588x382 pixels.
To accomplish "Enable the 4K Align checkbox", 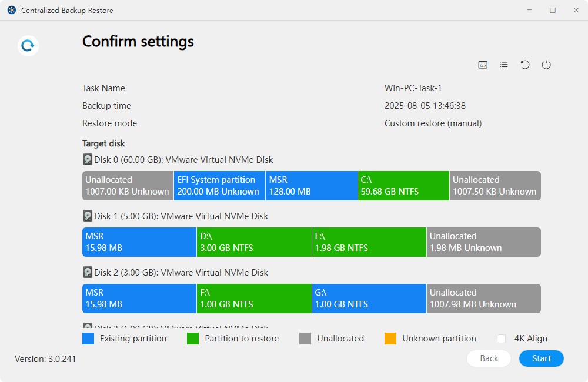I will [x=502, y=339].
